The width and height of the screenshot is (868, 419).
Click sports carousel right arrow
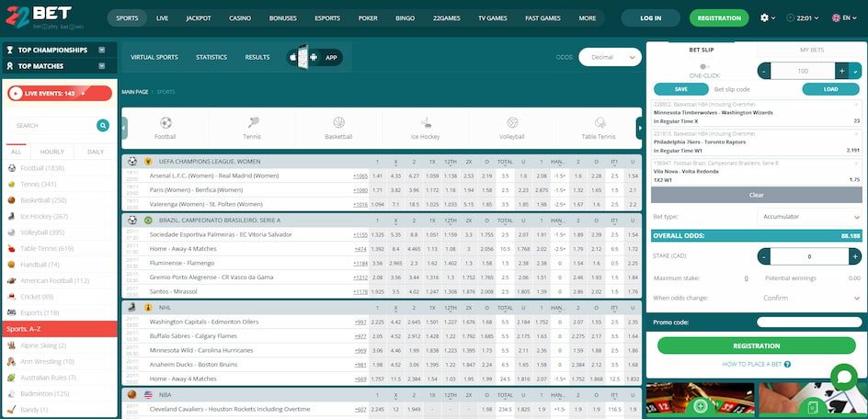tap(639, 129)
